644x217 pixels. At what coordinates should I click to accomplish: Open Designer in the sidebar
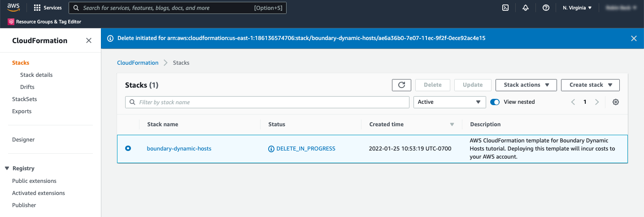[x=23, y=140]
